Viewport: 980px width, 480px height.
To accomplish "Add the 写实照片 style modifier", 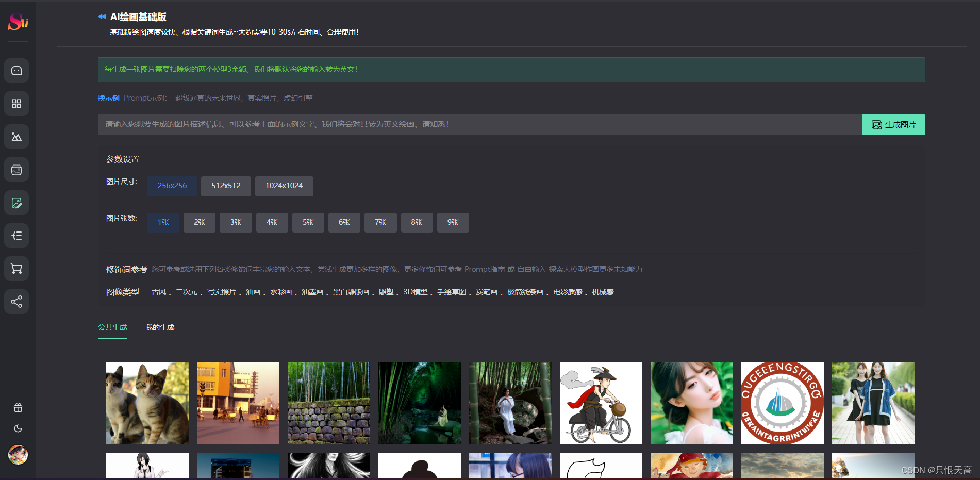I will click(222, 292).
